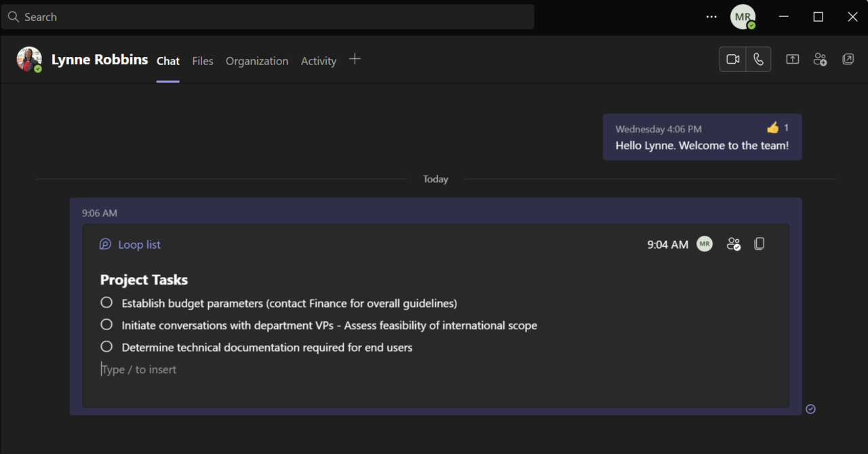Start an audio call
The image size is (868, 454).
coord(758,59)
